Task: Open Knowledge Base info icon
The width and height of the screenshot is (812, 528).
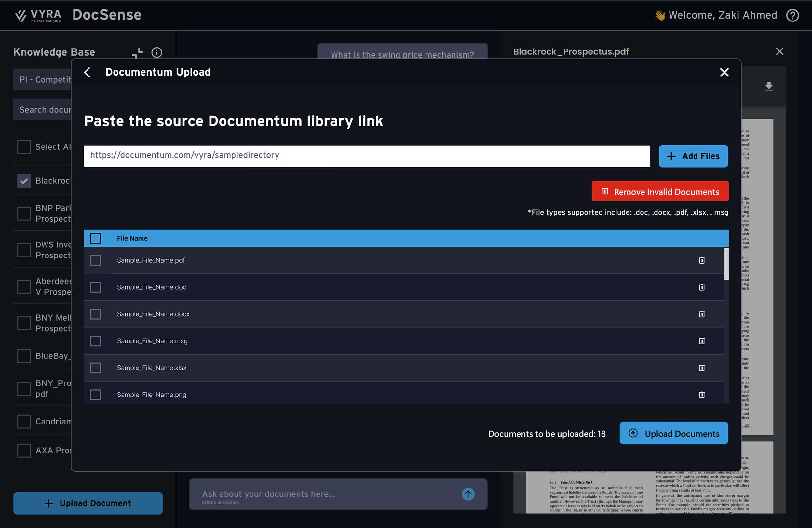Action: pyautogui.click(x=156, y=52)
